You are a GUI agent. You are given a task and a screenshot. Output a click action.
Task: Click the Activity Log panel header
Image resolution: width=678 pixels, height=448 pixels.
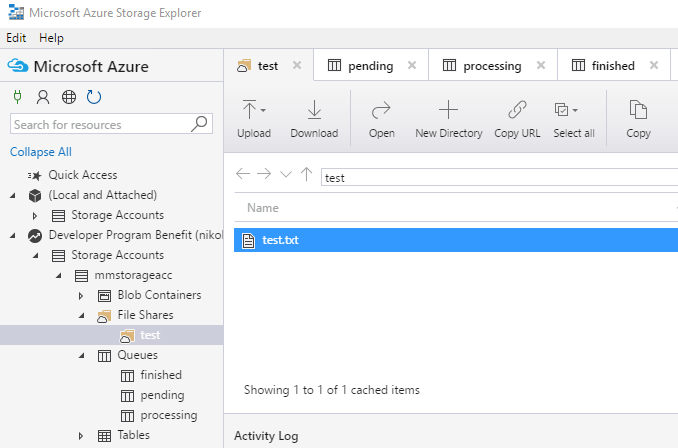coord(266,436)
